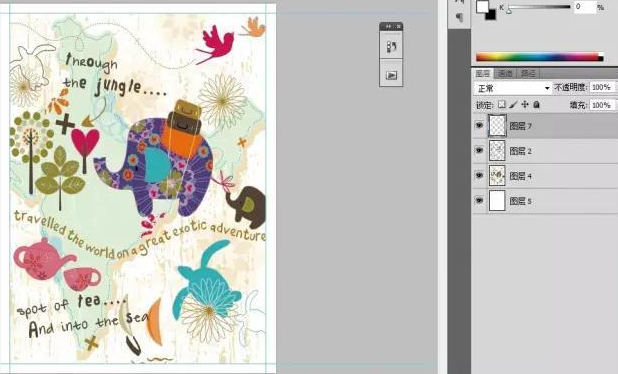
Task: Hide 图层 7 using its eye icon
Action: click(479, 126)
